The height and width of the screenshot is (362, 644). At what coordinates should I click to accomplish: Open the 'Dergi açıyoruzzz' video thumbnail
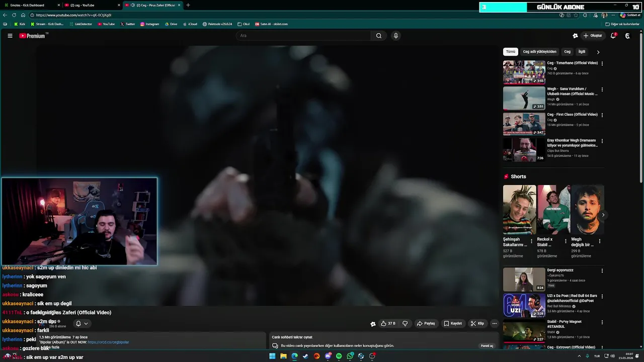[x=524, y=280]
